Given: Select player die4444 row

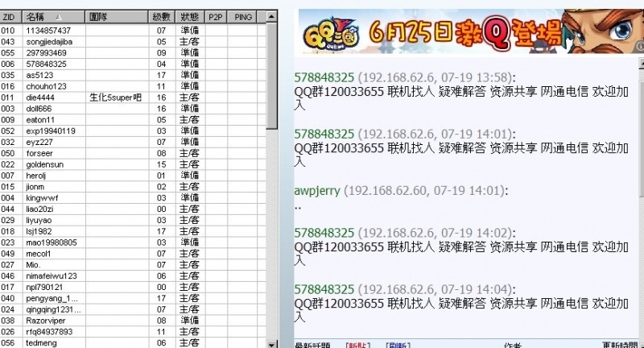Looking at the screenshot, I should tap(133, 97).
